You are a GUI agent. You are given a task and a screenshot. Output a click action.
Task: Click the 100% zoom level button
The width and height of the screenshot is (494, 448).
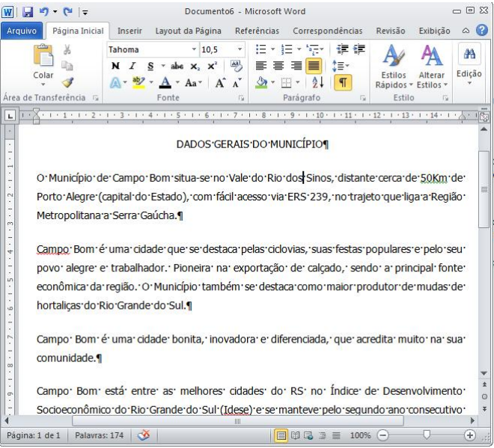pyautogui.click(x=361, y=435)
